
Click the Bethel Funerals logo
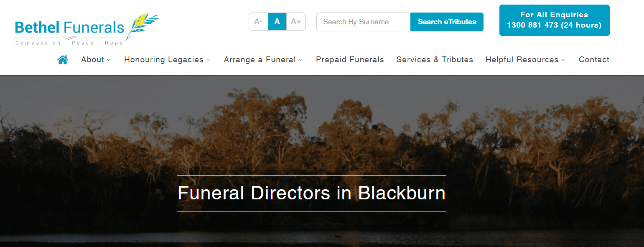[x=87, y=29]
